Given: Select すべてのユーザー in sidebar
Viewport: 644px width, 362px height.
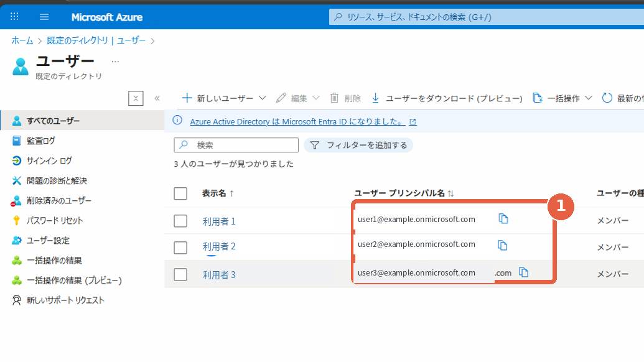Looking at the screenshot, I should tap(82, 121).
